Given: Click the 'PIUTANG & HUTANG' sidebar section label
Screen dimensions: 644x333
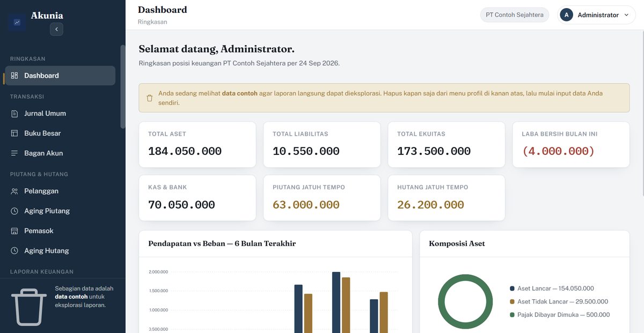Looking at the screenshot, I should pos(39,174).
